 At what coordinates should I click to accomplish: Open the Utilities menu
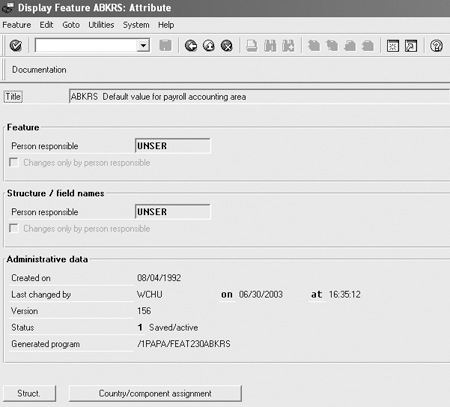[101, 25]
